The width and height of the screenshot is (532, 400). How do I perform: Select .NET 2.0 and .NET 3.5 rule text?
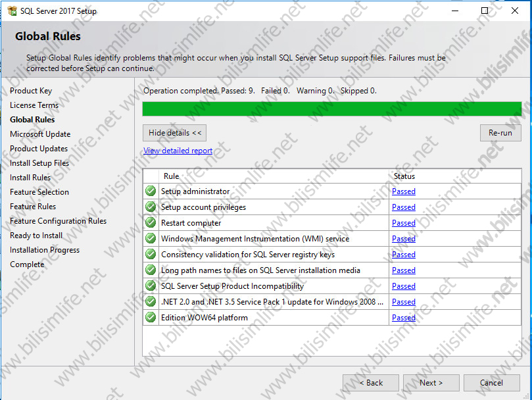(272, 302)
